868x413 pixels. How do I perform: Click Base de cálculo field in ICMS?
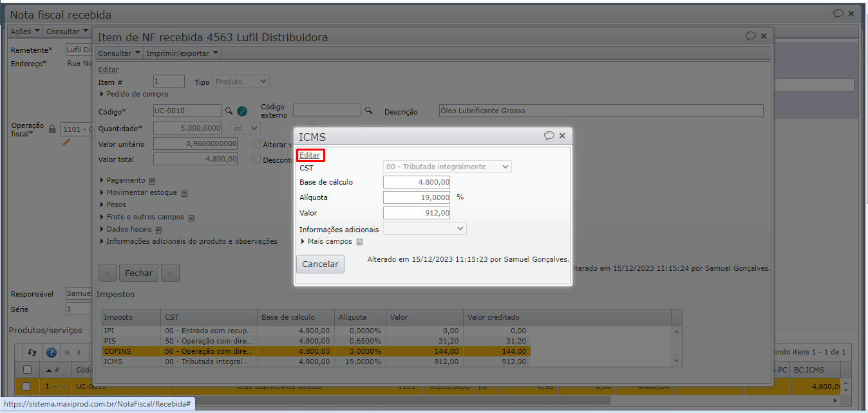tap(417, 182)
